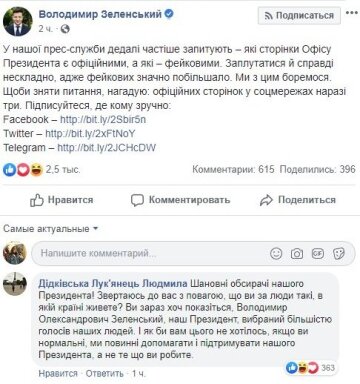
Task: Open sticker picker in comment field
Action: click(339, 254)
